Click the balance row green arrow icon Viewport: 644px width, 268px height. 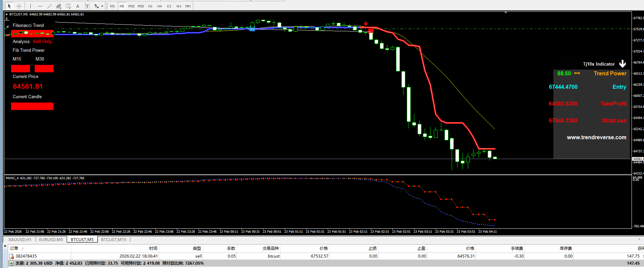tap(11, 263)
